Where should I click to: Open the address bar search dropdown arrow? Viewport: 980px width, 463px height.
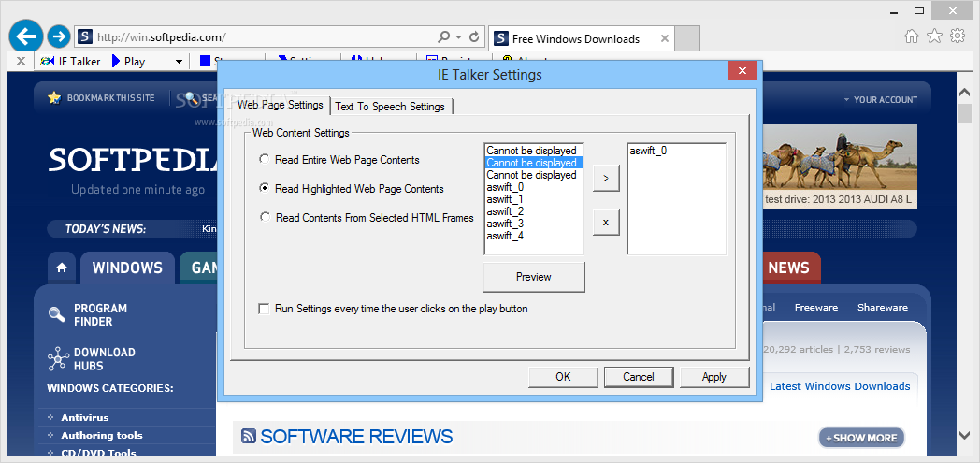[459, 36]
